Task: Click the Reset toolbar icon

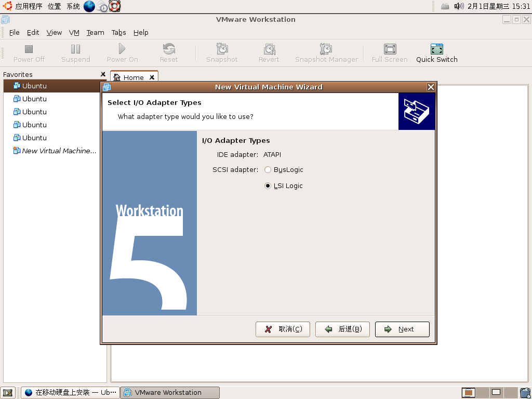Action: point(169,49)
